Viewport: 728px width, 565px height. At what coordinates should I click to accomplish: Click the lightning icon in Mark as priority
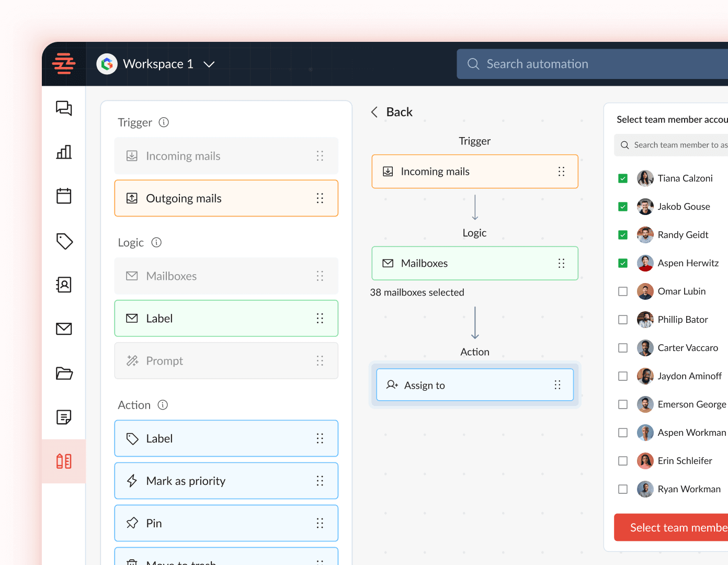click(x=132, y=481)
